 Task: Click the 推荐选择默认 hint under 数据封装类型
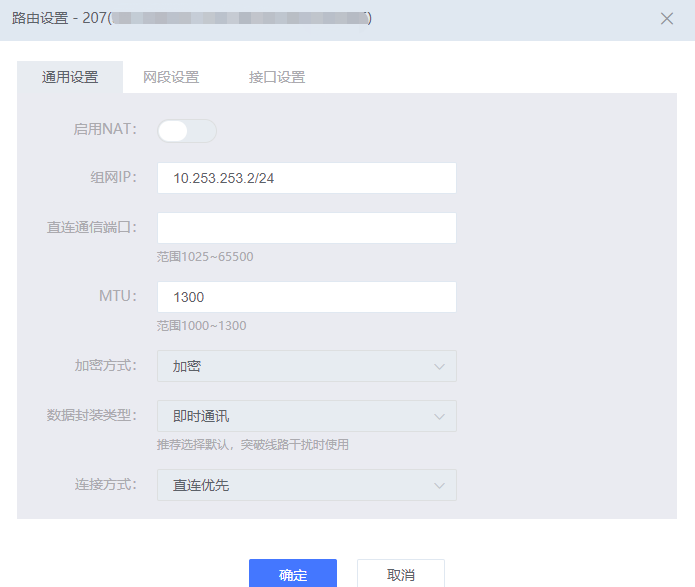pyautogui.click(x=252, y=445)
